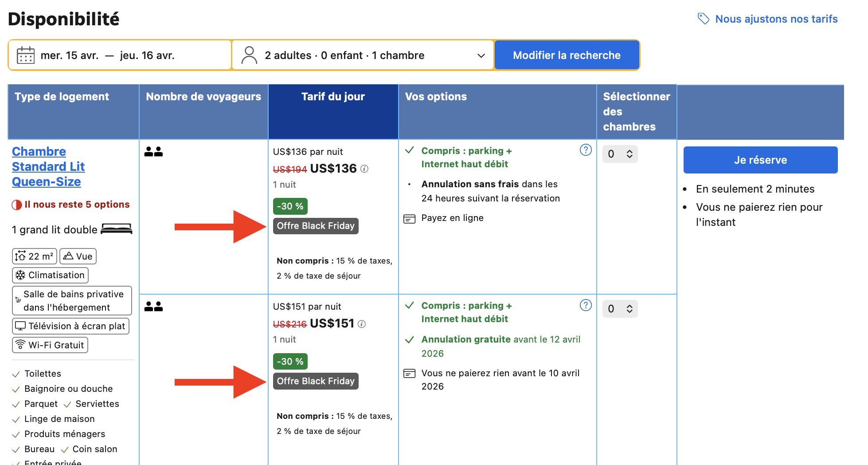Open room quantity selector for US$151 rate
The width and height of the screenshot is (868, 465).
tap(620, 309)
